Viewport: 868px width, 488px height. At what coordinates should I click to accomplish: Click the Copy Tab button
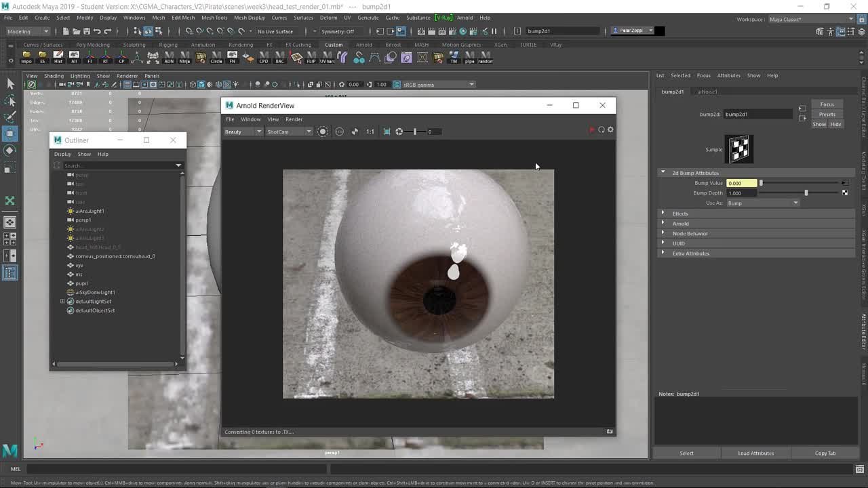pyautogui.click(x=825, y=453)
